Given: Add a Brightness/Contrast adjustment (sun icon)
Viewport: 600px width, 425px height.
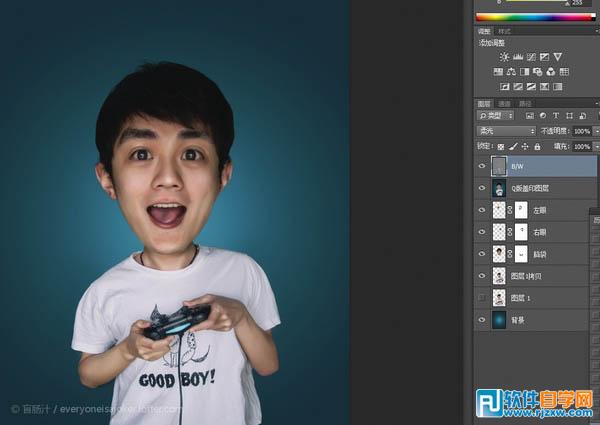Looking at the screenshot, I should [504, 57].
